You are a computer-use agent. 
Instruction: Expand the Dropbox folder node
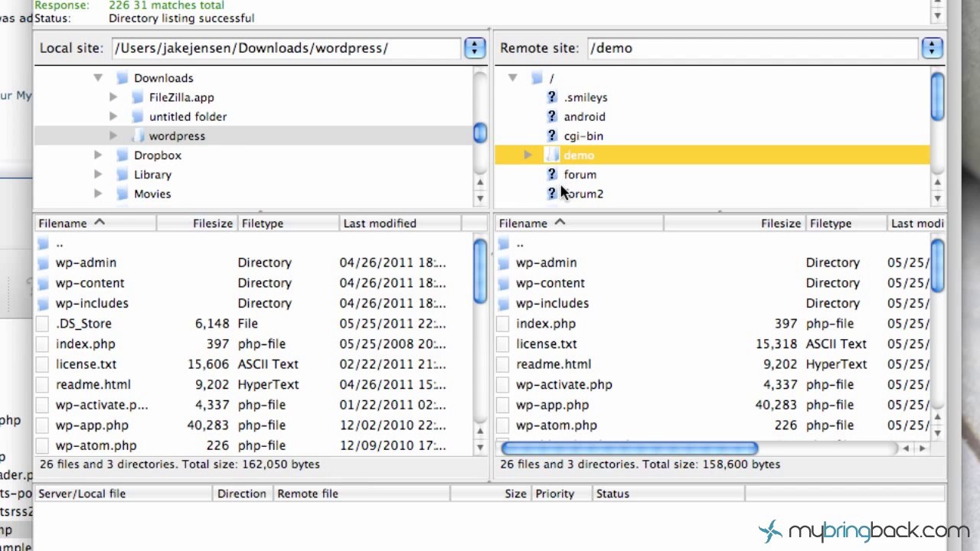coord(98,155)
